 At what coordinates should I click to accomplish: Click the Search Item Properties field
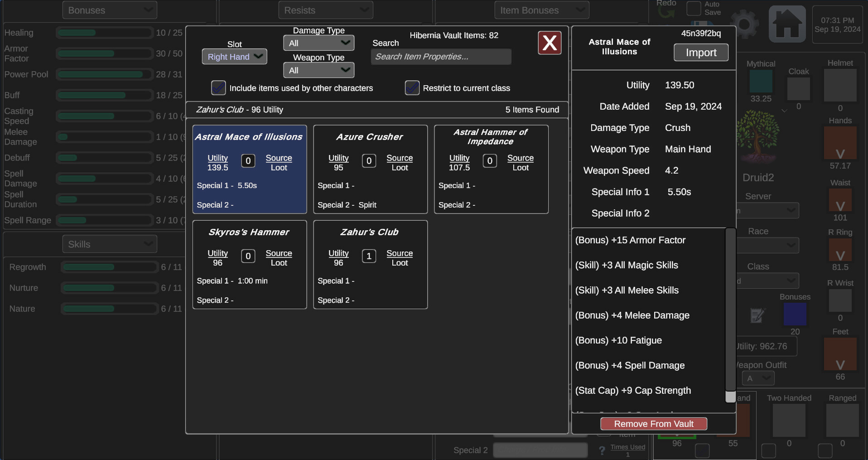click(x=441, y=57)
